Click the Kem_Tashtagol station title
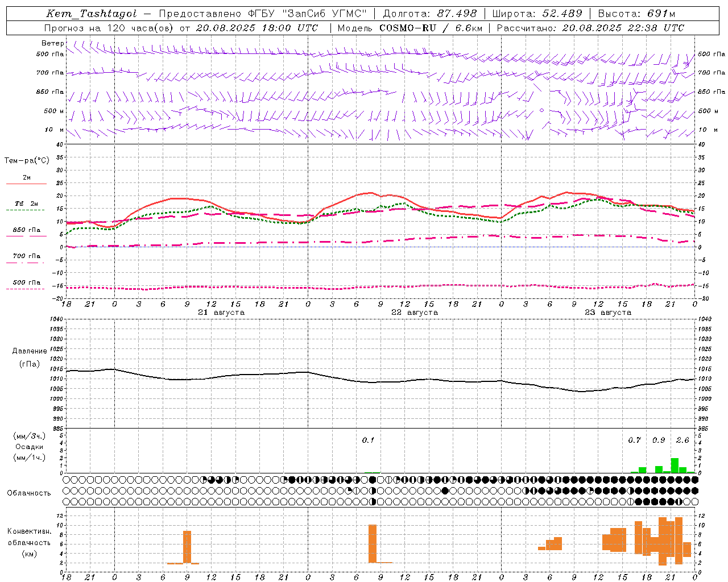Image resolution: width=728 pixels, height=582 pixels. pos(92,14)
